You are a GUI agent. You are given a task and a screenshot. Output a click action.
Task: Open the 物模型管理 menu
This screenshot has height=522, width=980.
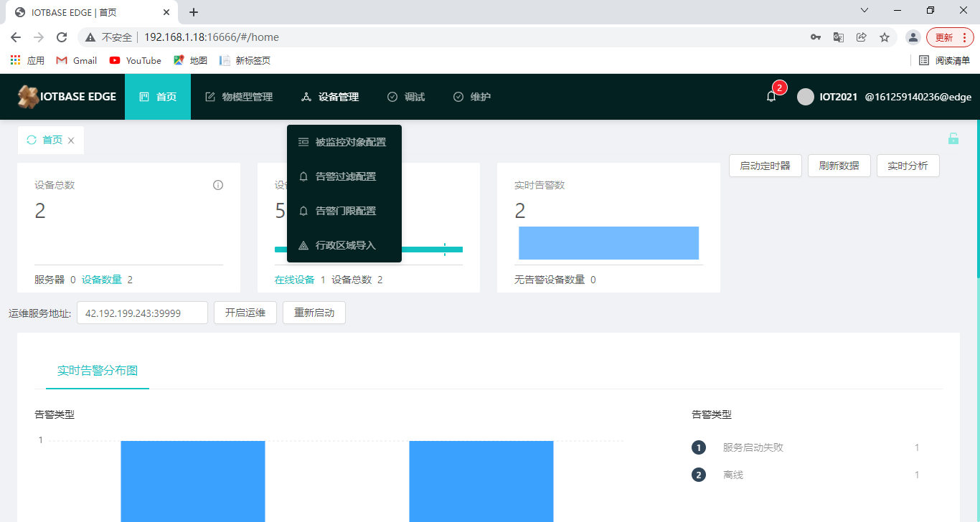(x=239, y=97)
